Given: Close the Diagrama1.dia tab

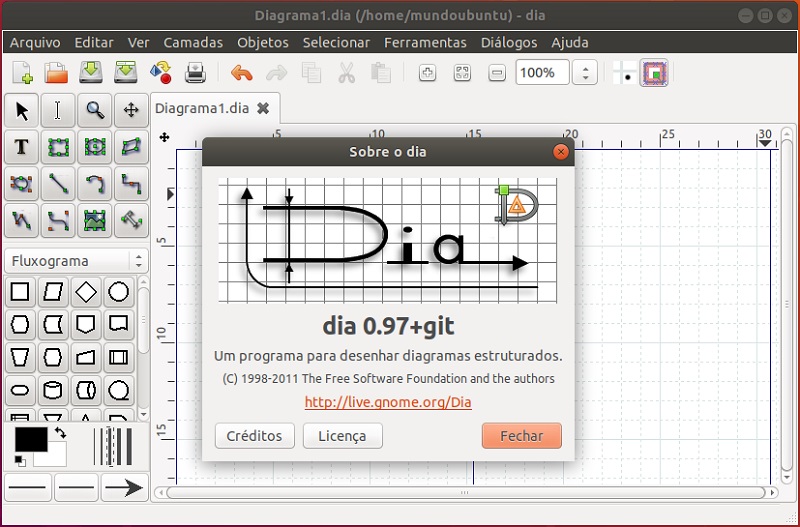Looking at the screenshot, I should (263, 108).
